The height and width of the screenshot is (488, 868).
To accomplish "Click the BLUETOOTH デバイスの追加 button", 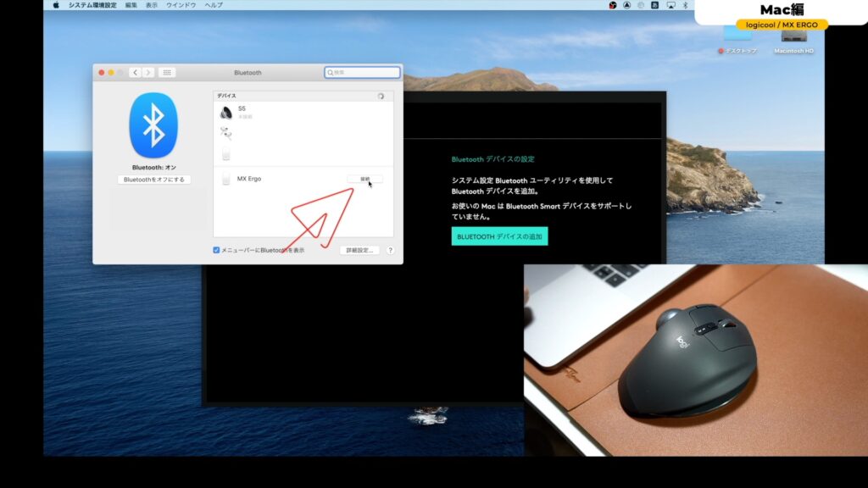I will pos(499,236).
